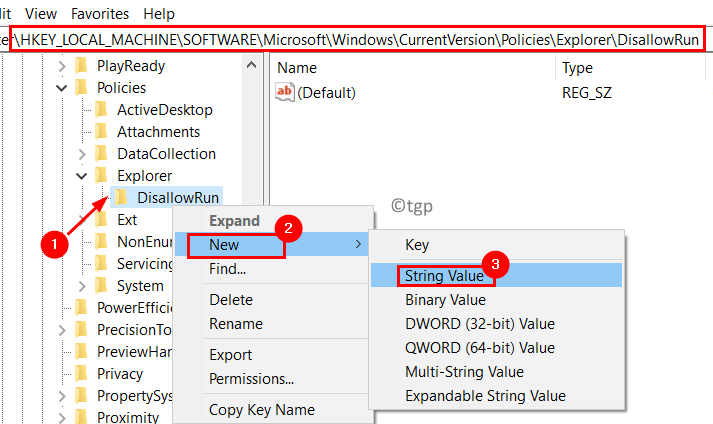Select the Proximity key label
The width and height of the screenshot is (713, 424).
pyautogui.click(x=128, y=417)
